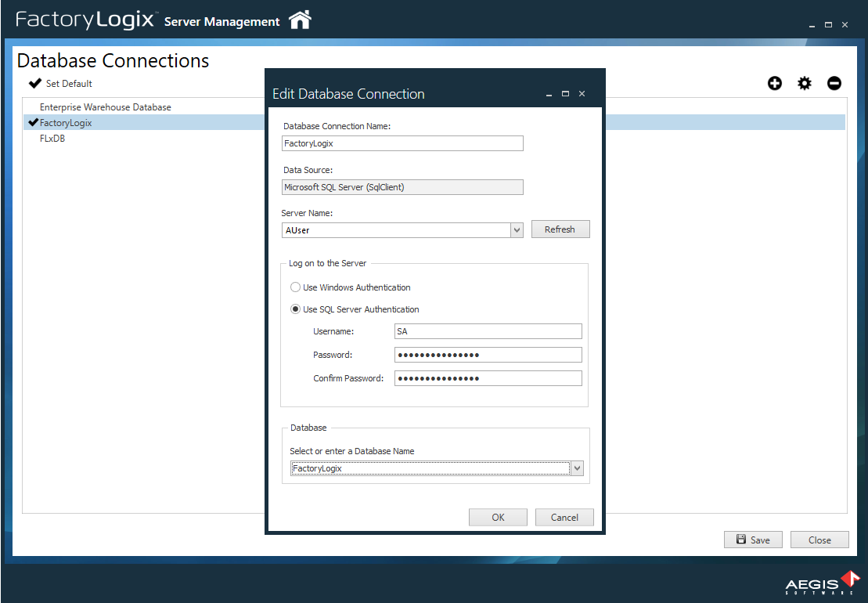This screenshot has height=603, width=868.
Task: Select Use Windows Authentication
Action: [x=295, y=287]
